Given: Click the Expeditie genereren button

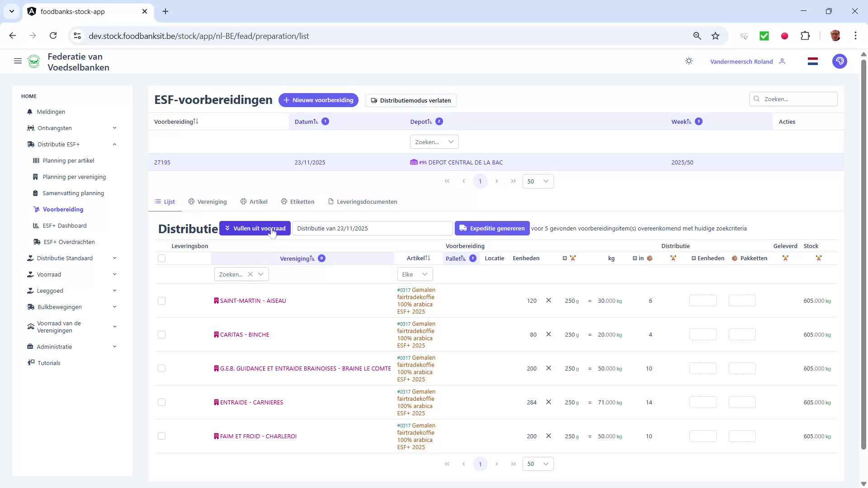Looking at the screenshot, I should click(x=492, y=228).
